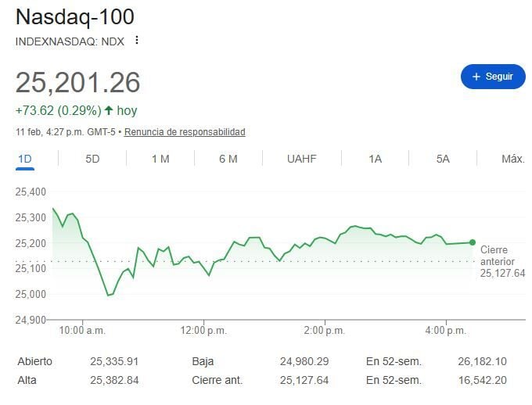Click the green end-point dot on chart

coord(473,242)
